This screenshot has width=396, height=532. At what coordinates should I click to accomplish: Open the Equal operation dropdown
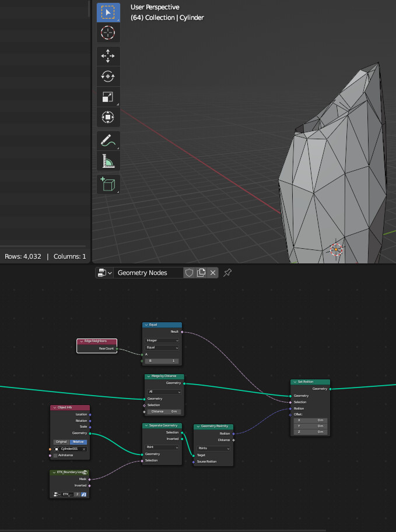click(x=162, y=348)
